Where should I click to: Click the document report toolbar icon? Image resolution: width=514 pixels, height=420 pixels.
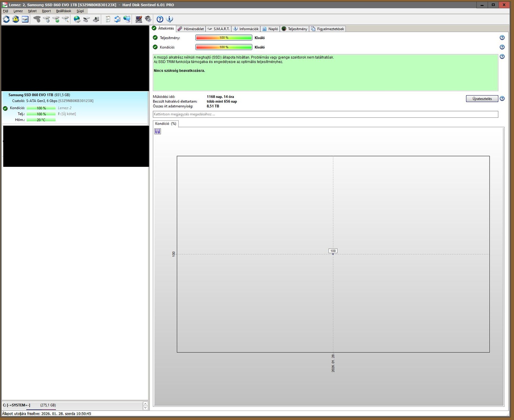(x=108, y=19)
